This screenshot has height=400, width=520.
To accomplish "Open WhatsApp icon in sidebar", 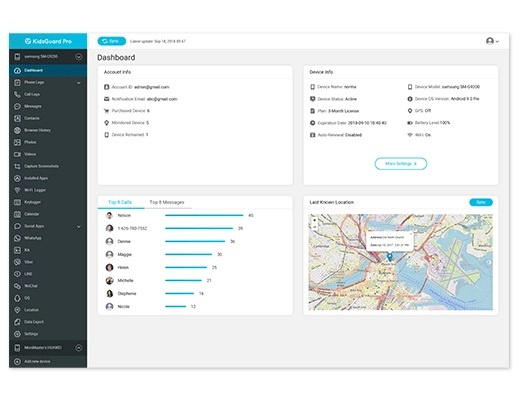I will click(17, 238).
